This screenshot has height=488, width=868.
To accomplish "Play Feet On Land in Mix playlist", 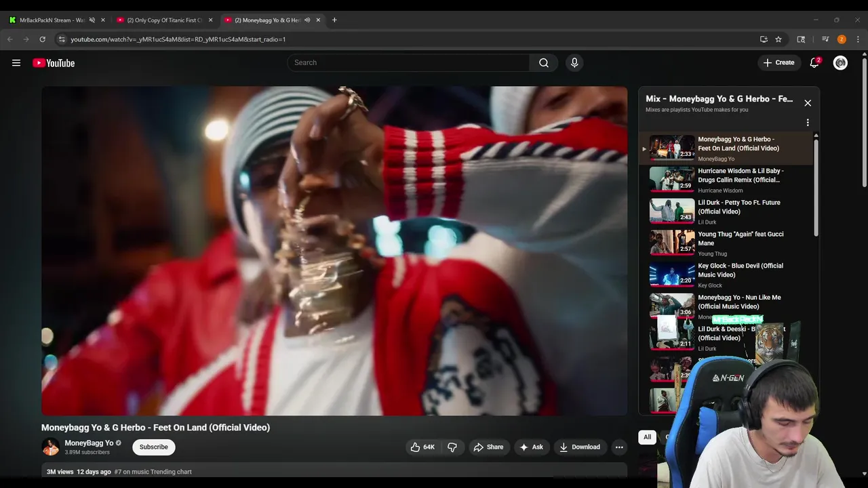I will tap(726, 148).
